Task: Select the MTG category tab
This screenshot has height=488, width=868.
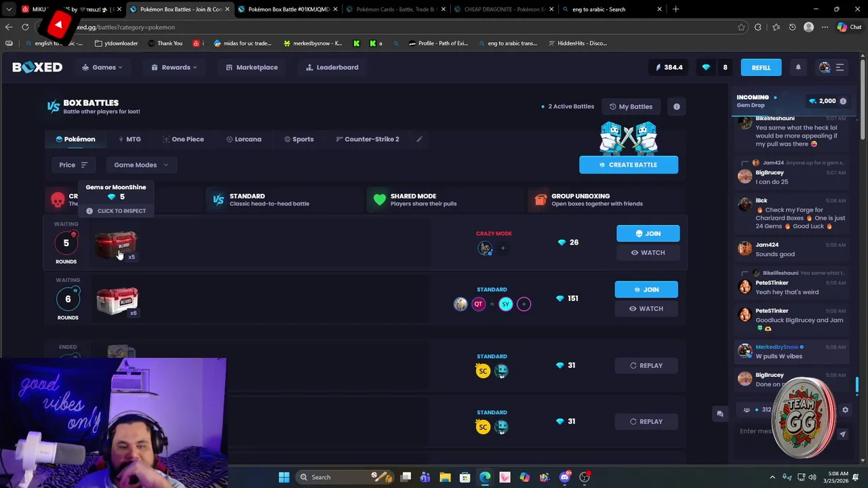Action: pyautogui.click(x=130, y=139)
